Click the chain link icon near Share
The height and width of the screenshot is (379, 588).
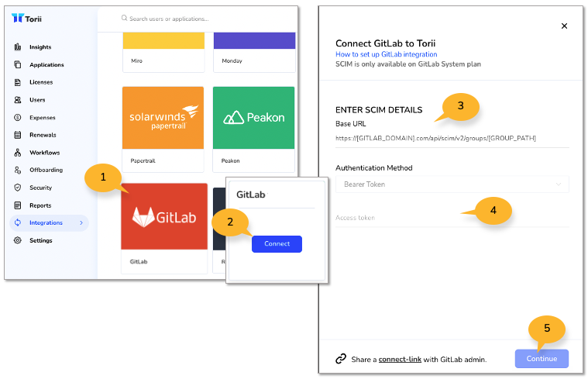point(341,359)
